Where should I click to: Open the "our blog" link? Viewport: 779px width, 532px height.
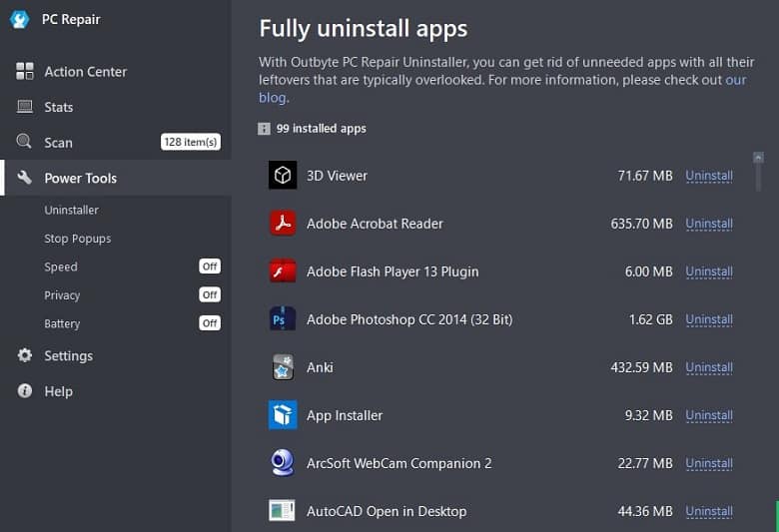point(502,89)
